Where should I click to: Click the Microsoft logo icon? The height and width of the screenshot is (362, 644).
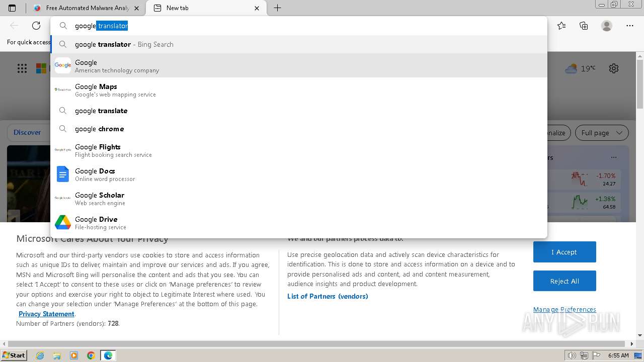pos(41,68)
